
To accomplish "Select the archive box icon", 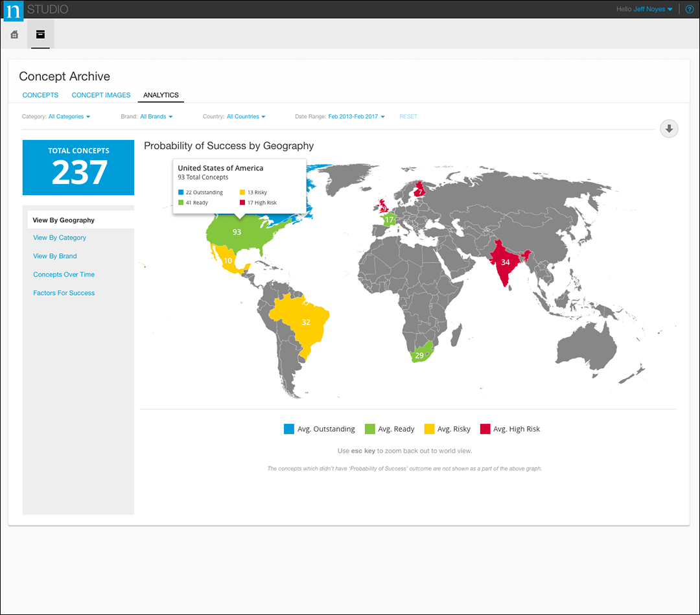I will pos(40,34).
